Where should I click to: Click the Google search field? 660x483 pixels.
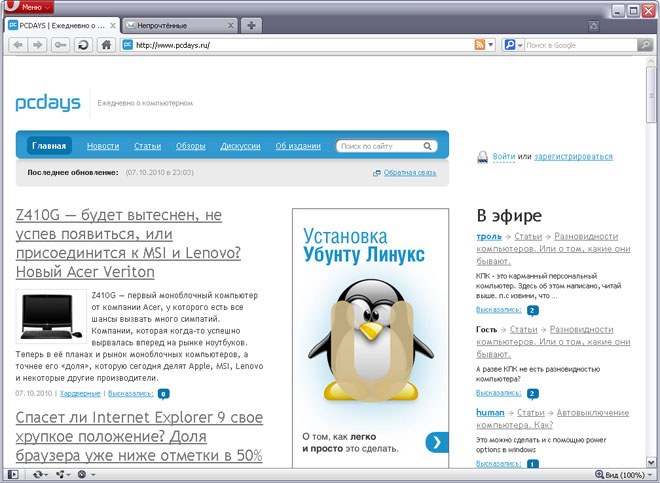(x=581, y=45)
